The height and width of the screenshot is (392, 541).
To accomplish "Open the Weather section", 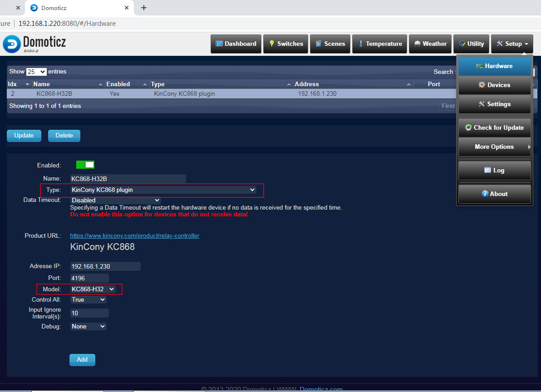I will pos(430,44).
